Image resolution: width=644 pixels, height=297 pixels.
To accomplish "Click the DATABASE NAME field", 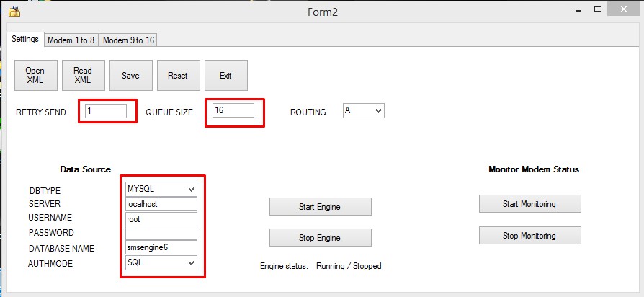I will [x=161, y=247].
